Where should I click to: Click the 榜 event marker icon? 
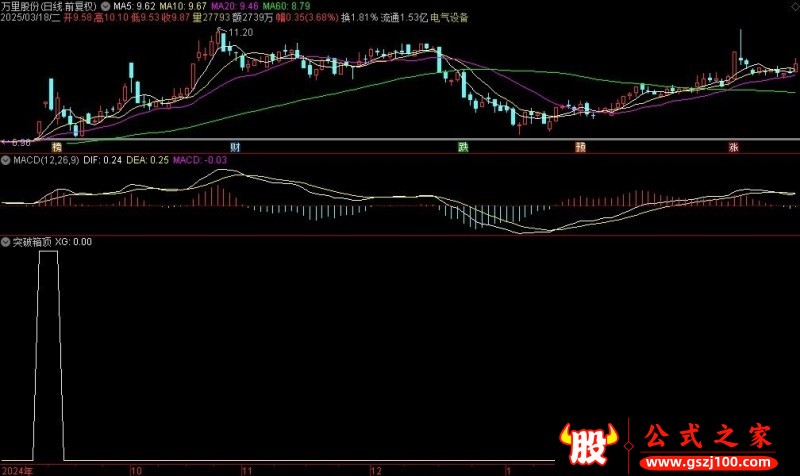pos(56,147)
